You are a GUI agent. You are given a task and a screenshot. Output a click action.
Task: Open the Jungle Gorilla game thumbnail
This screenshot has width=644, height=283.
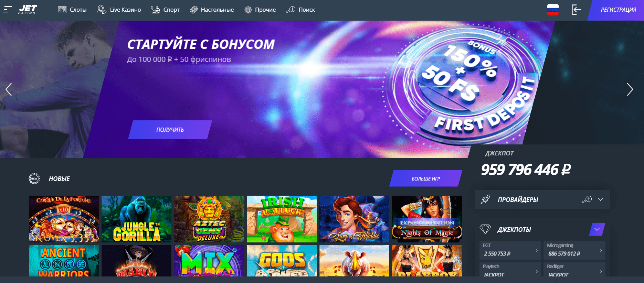tap(136, 219)
